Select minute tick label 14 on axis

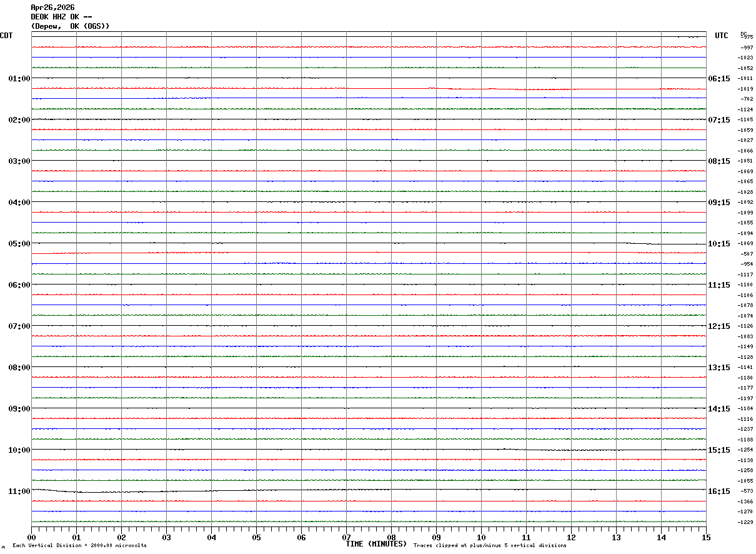[661, 537]
